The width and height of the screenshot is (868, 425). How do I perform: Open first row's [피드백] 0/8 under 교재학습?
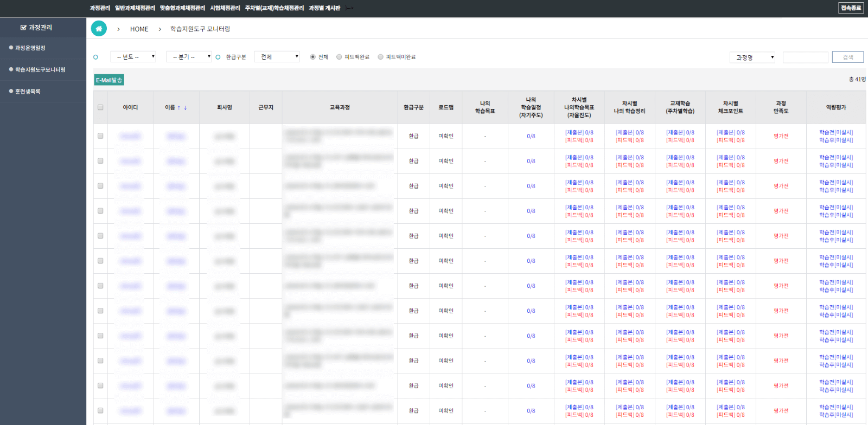pos(680,140)
